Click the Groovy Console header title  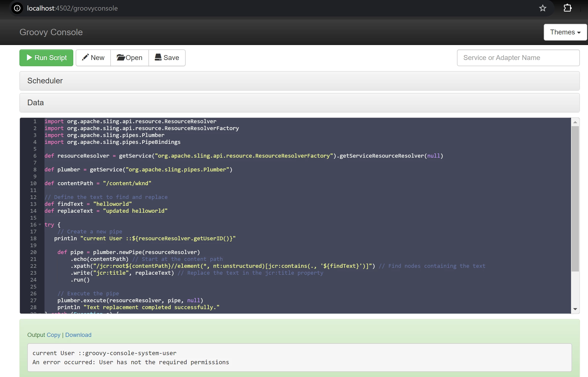pos(51,32)
